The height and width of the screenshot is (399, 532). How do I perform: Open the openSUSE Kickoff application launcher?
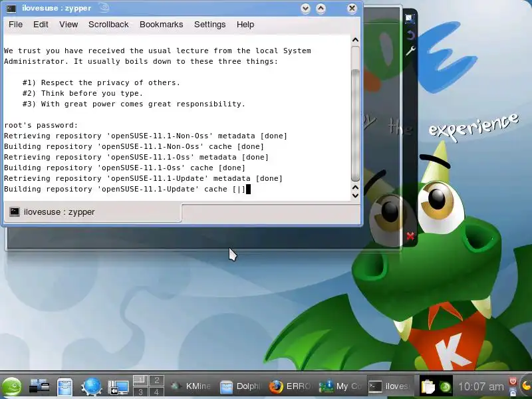tap(12, 386)
